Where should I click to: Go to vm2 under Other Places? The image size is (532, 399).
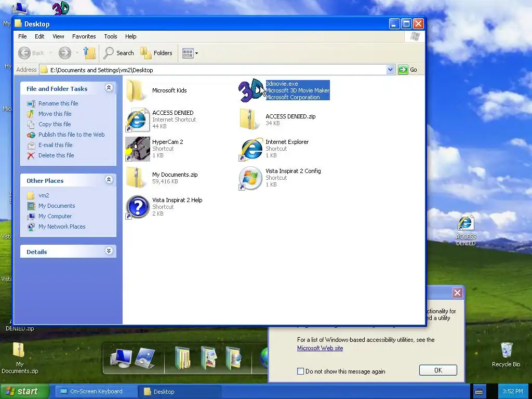coord(38,195)
